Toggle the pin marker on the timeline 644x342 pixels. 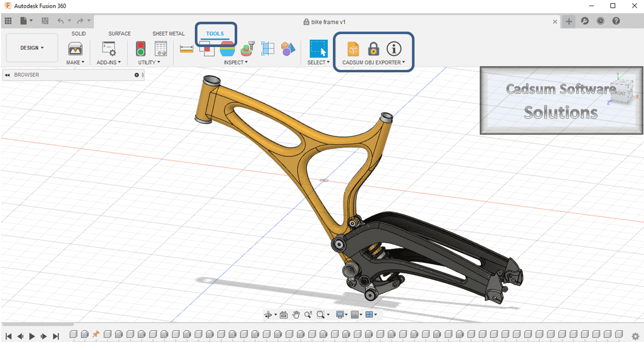click(95, 334)
